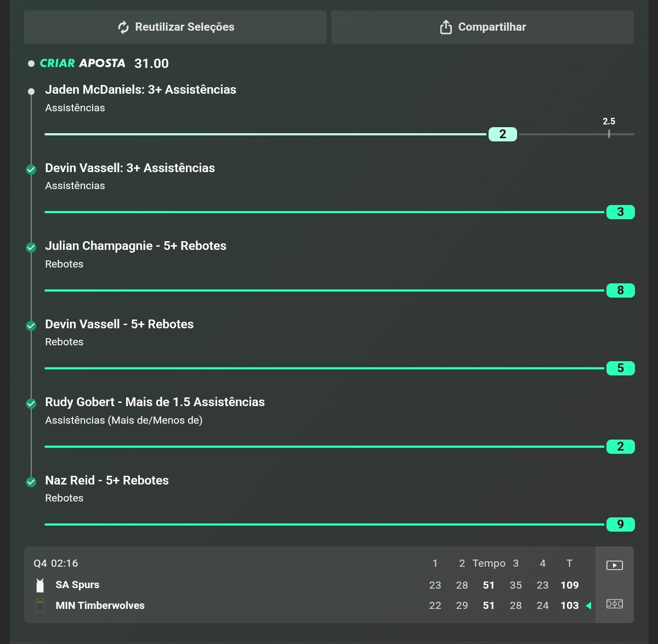Click the SA Spurs team name
658x644 pixels.
(x=77, y=585)
